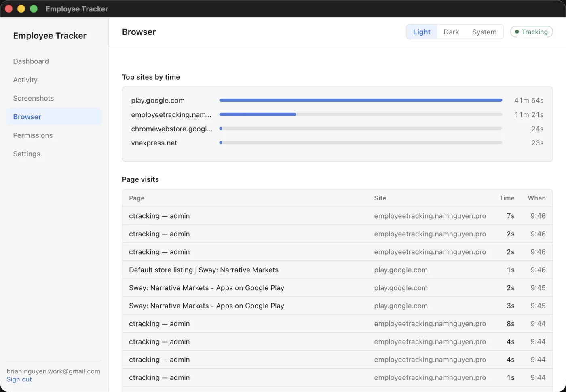Click the Time column header
The image size is (566, 392).
pyautogui.click(x=507, y=198)
